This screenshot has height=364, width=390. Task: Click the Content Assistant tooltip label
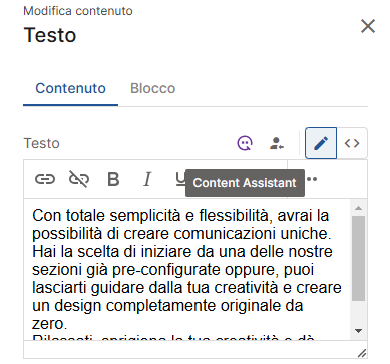click(x=245, y=183)
